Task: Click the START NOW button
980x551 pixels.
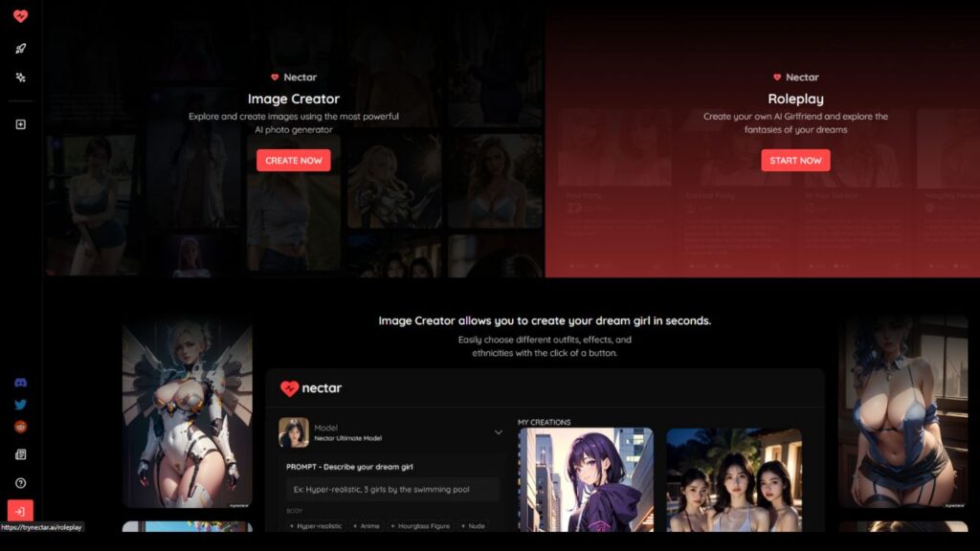Action: [795, 161]
